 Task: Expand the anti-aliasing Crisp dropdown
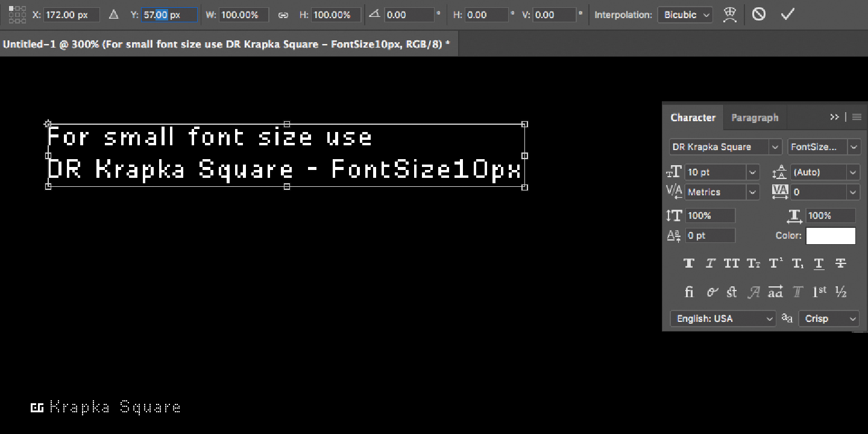click(829, 318)
